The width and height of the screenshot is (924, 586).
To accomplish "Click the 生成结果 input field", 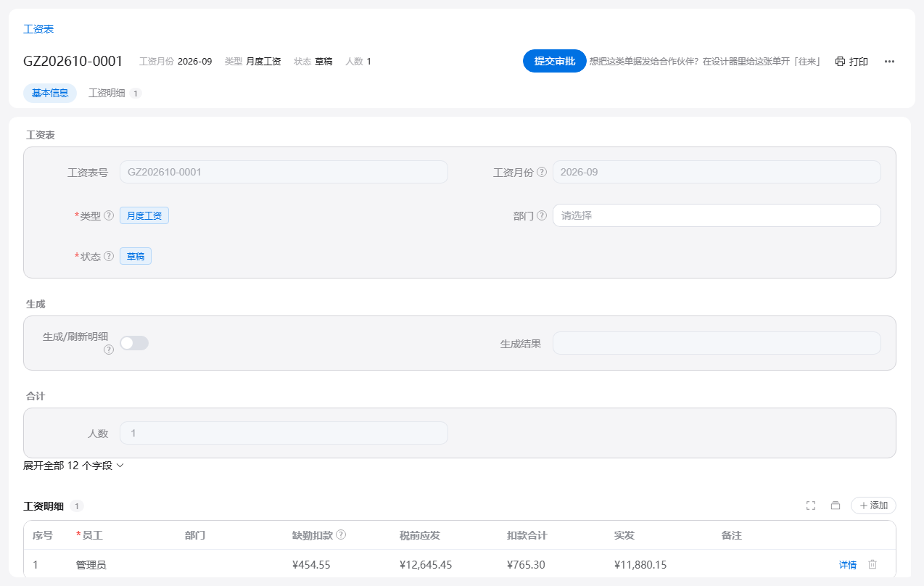I will (x=717, y=343).
